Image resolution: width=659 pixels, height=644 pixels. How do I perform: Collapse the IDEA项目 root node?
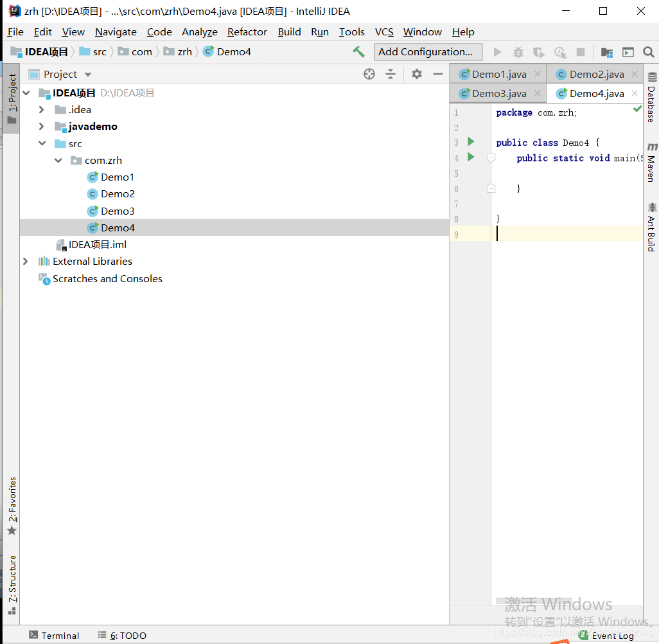coord(26,93)
